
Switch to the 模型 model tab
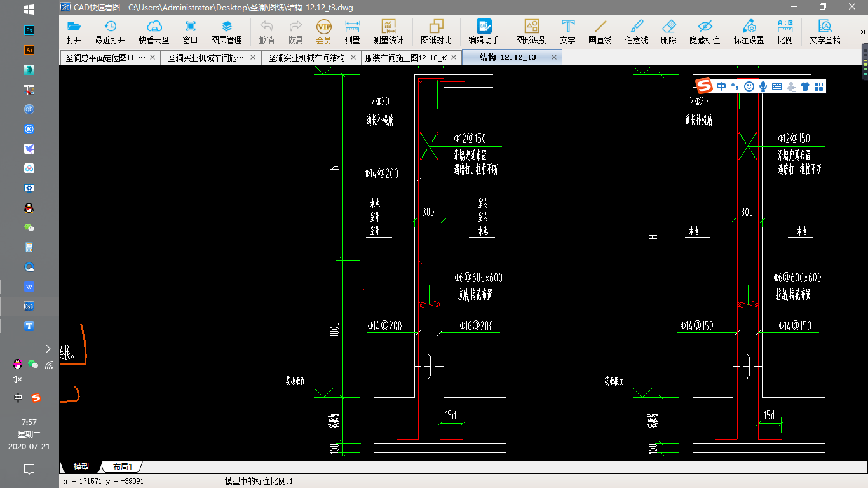click(81, 467)
